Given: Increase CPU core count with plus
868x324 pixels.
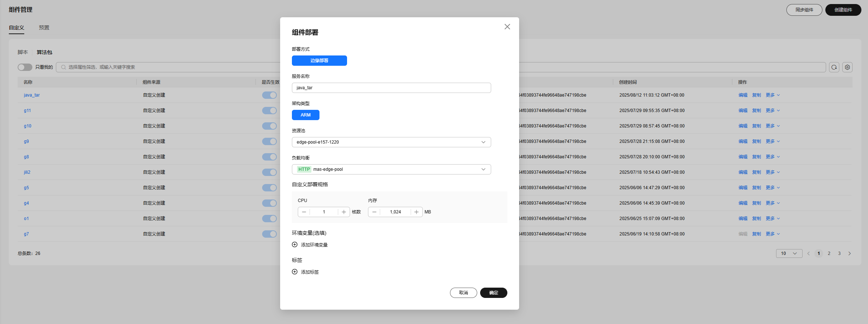Looking at the screenshot, I should (x=344, y=212).
